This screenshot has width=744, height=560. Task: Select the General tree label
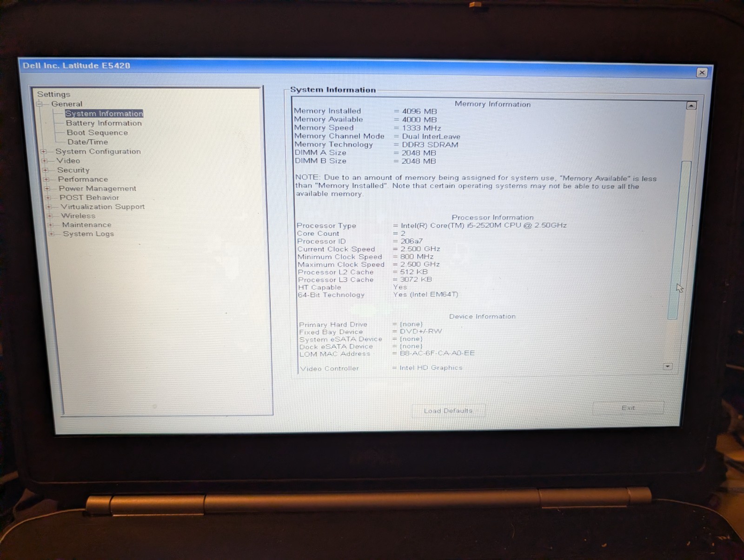[x=67, y=104]
